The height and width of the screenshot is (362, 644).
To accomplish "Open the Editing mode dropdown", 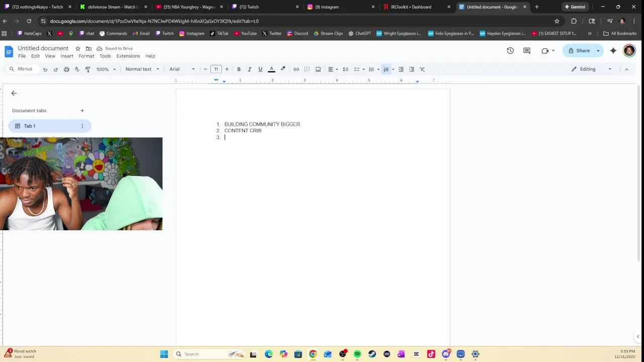I will coord(592,69).
